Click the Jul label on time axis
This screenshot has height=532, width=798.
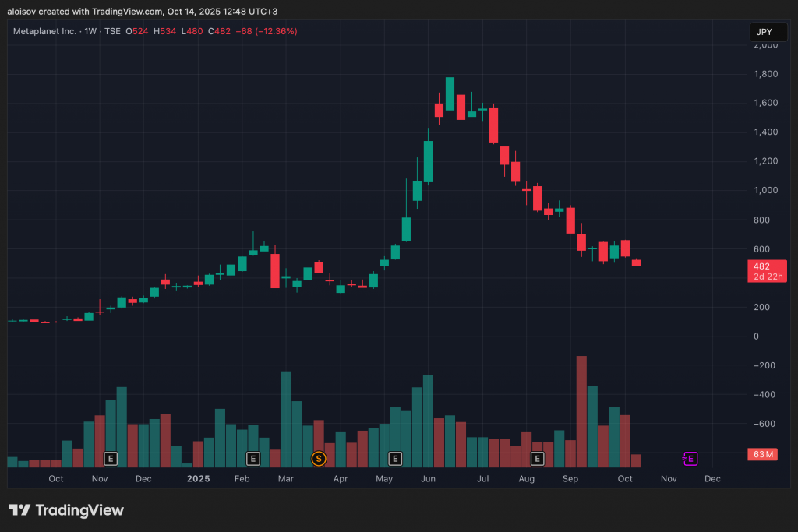483,478
